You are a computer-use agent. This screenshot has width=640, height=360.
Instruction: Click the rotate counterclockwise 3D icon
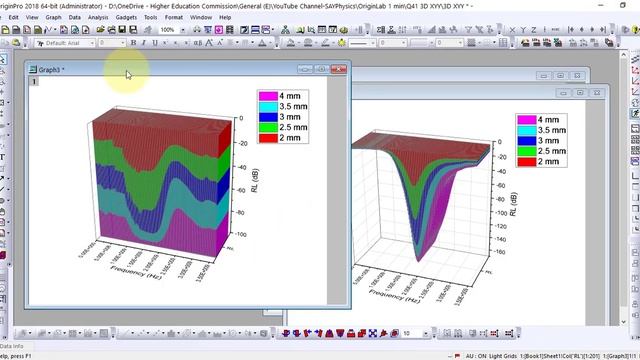tap(286, 333)
